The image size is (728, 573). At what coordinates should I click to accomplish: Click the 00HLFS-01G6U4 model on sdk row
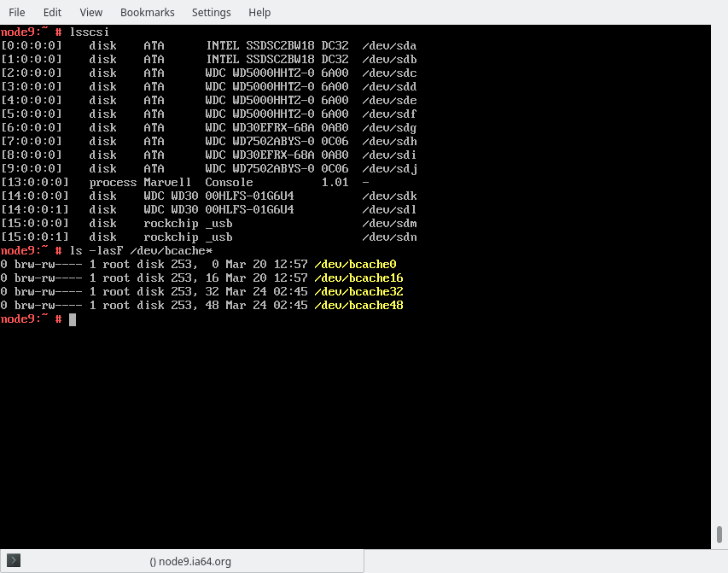pyautogui.click(x=249, y=196)
